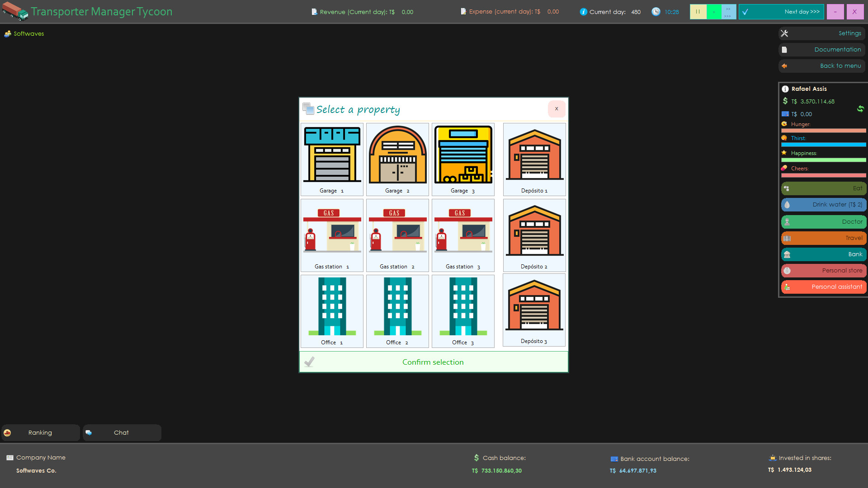
Task: Choose the Depósito 1 property
Action: 533,159
